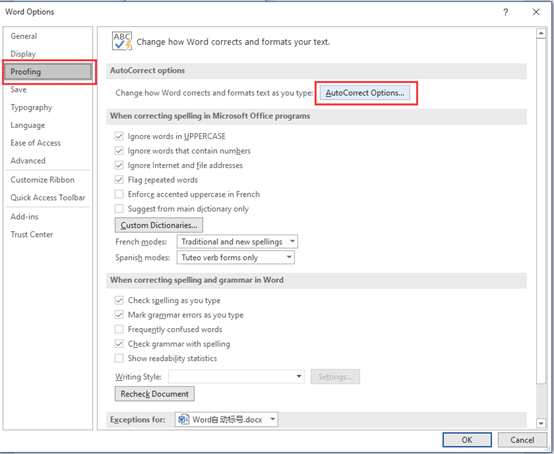Screen dimensions: 554x454
Task: Open the Spanish modes dropdown
Action: tap(236, 258)
